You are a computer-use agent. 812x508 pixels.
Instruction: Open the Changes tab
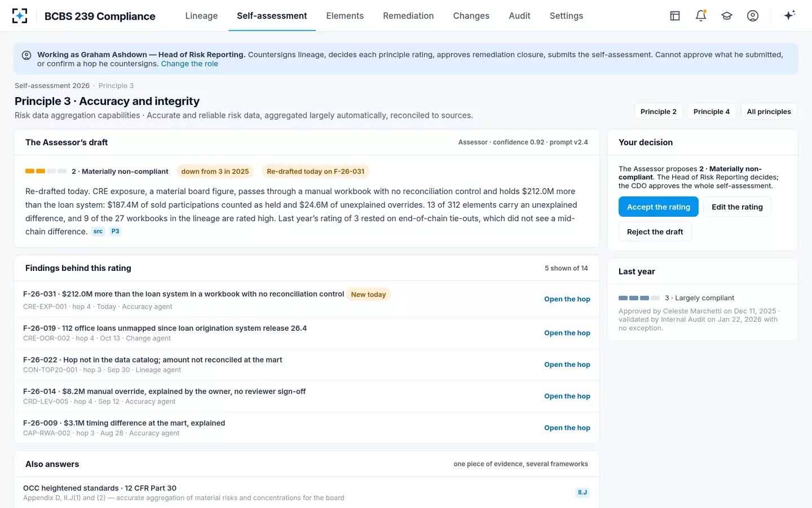[x=471, y=16]
